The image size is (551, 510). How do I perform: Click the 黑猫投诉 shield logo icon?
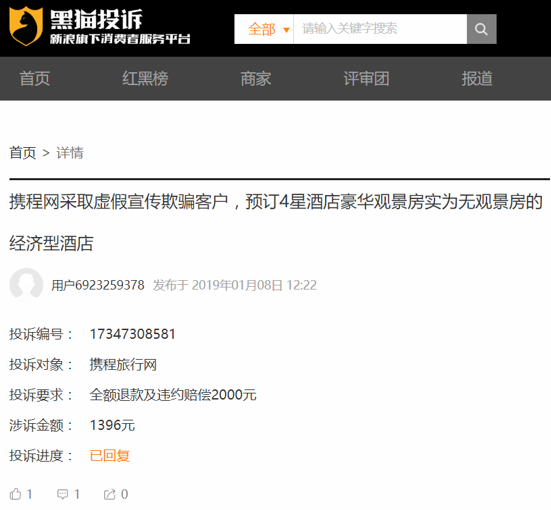pos(26,26)
